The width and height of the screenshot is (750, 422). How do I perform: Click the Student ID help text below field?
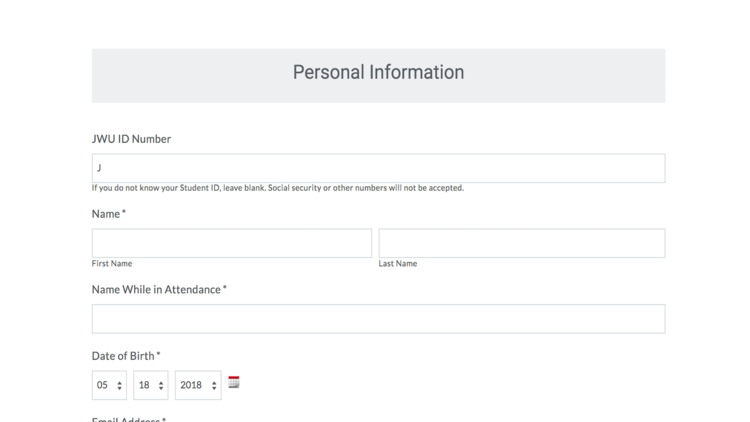(x=277, y=188)
